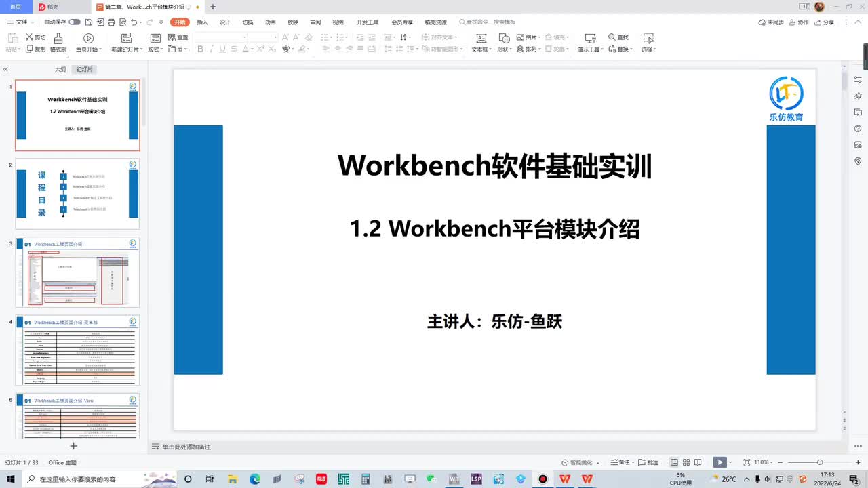Click the command search input field
This screenshot has width=868, height=488.
[x=488, y=22]
